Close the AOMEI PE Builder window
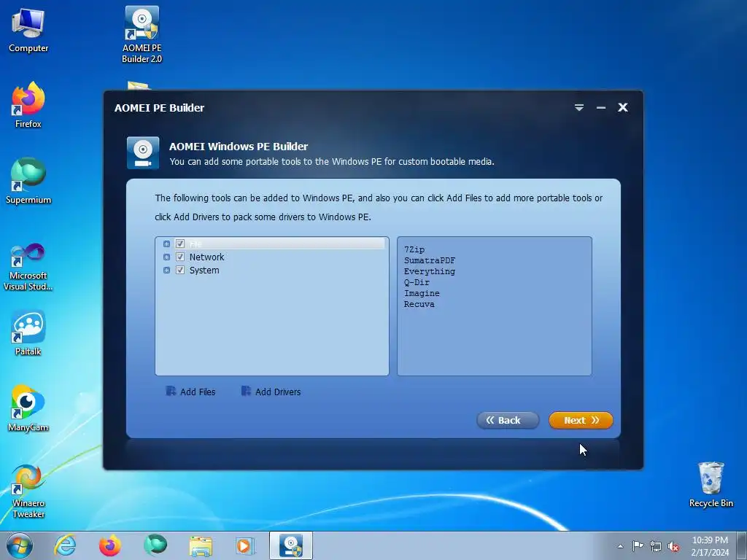 623,108
